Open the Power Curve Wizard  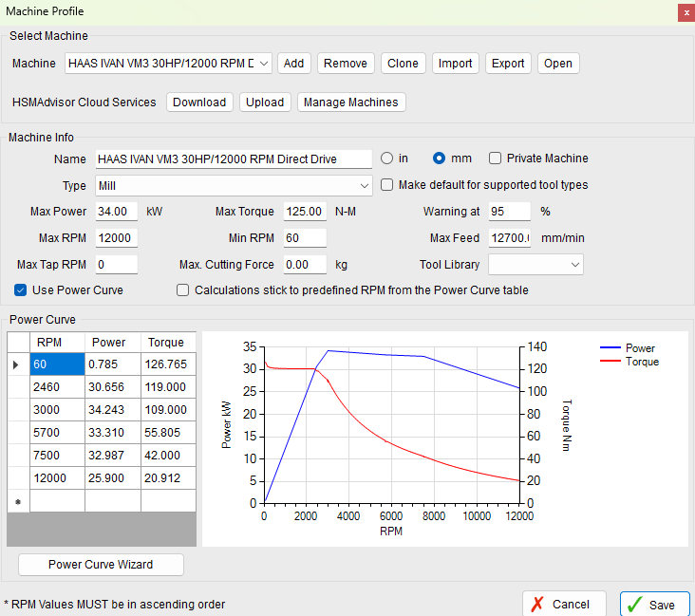click(101, 565)
